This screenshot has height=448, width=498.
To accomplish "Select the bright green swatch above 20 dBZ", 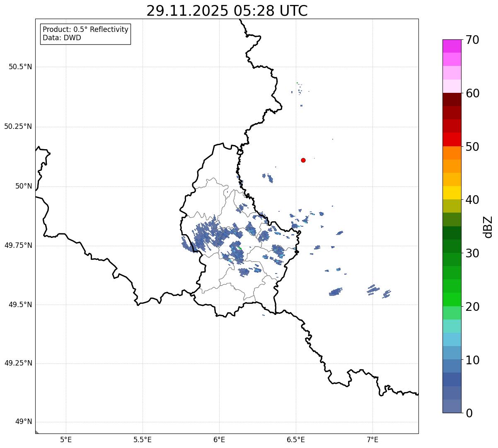I will coord(452,300).
